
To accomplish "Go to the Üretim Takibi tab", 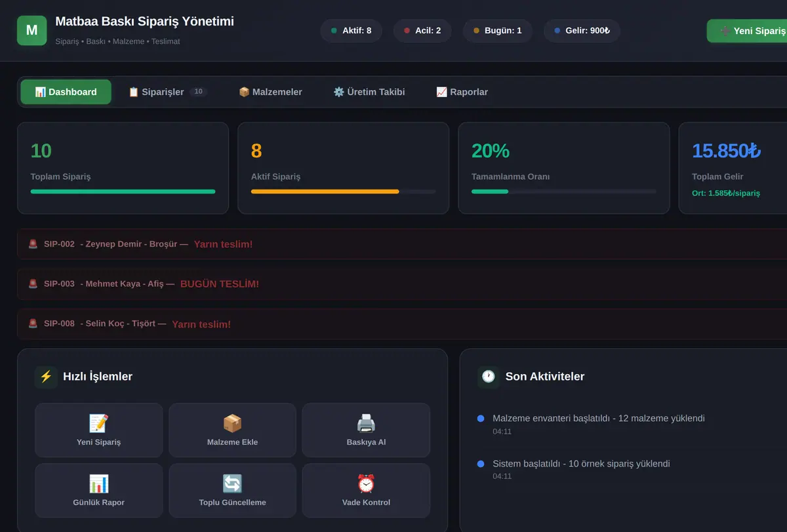I will [x=369, y=92].
